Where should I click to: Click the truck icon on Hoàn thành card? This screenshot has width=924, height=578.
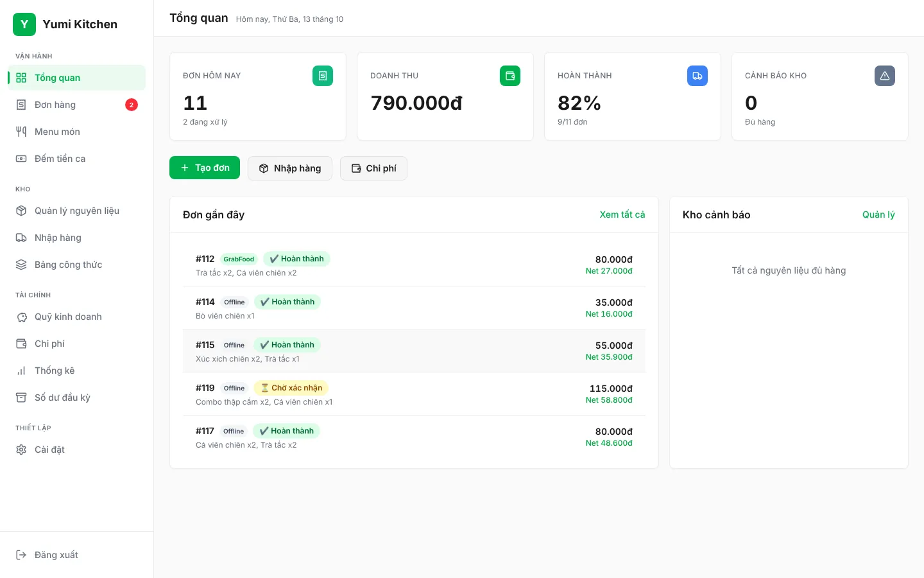pos(697,76)
